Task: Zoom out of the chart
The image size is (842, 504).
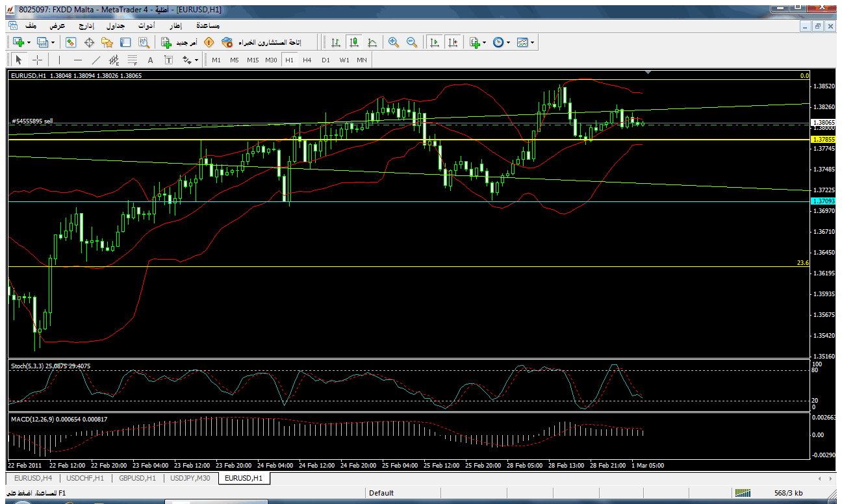Action: click(x=411, y=42)
